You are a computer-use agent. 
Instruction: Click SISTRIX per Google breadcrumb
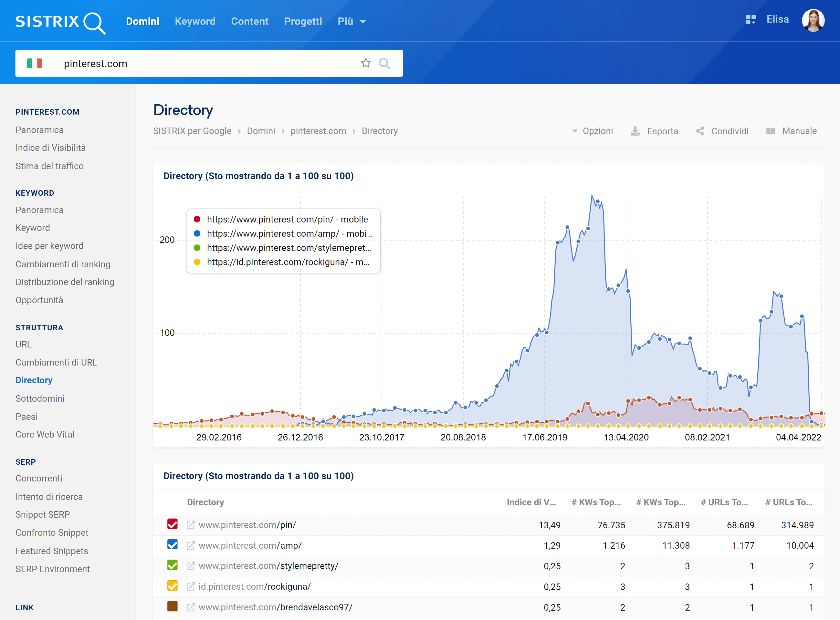[192, 131]
